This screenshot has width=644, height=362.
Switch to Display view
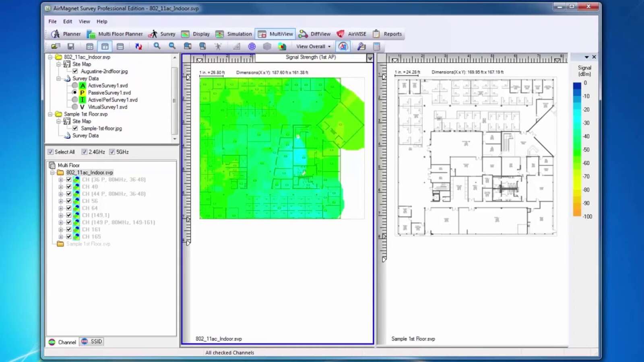coord(196,34)
